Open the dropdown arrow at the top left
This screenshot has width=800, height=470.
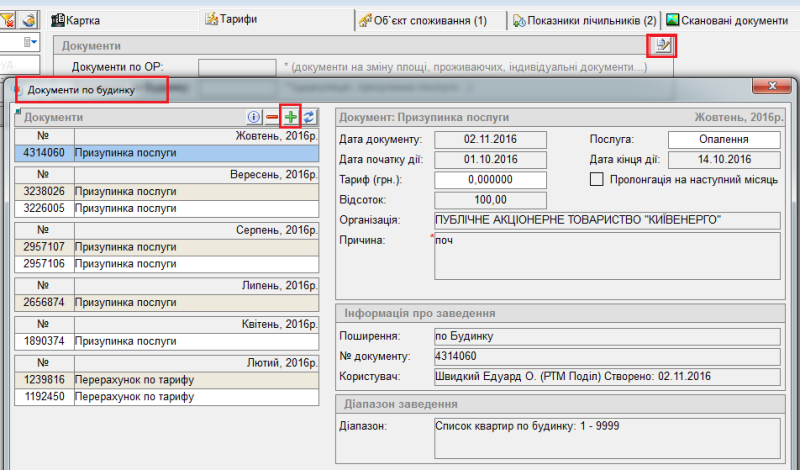pos(33,42)
